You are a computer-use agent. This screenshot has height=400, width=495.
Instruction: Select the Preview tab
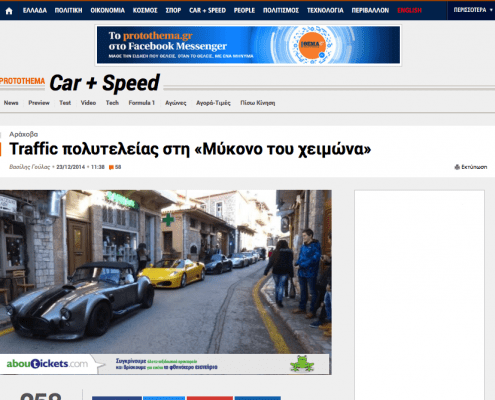point(39,103)
